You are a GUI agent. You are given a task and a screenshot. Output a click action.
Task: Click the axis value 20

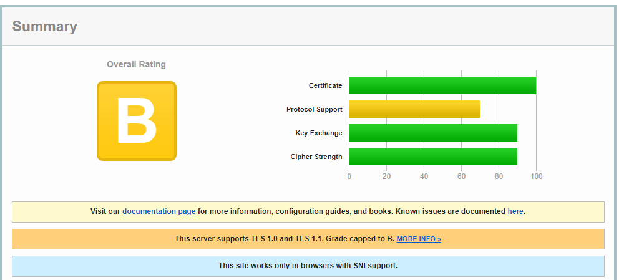point(386,176)
